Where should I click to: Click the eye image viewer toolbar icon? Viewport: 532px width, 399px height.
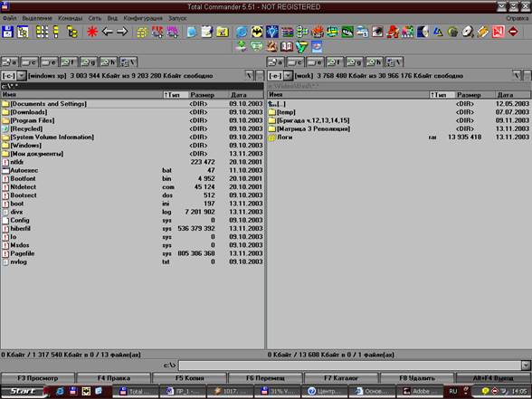pos(377,32)
